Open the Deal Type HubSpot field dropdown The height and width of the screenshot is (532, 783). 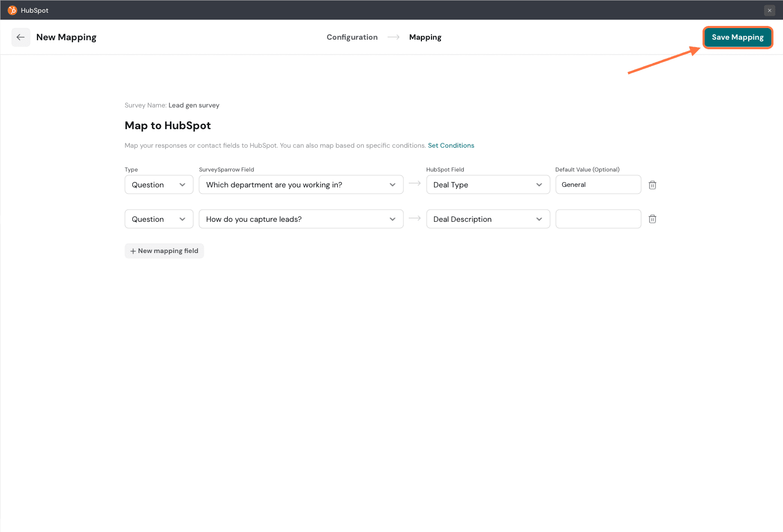tap(488, 185)
